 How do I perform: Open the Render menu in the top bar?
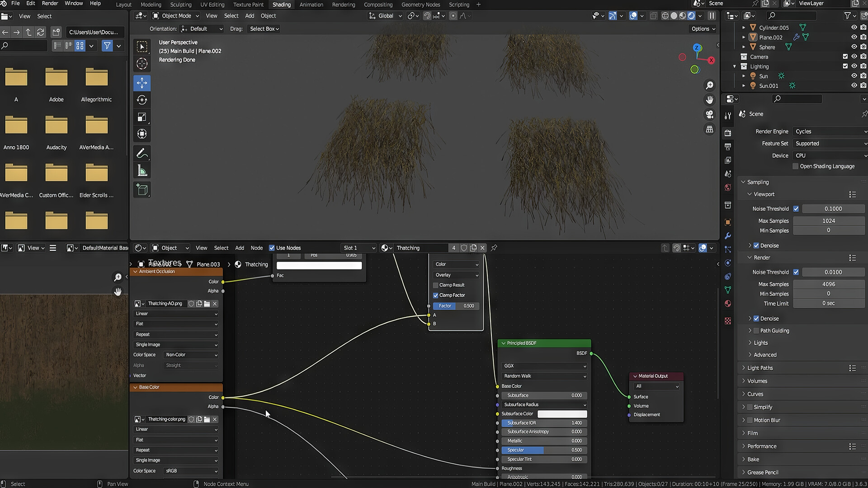pos(50,4)
